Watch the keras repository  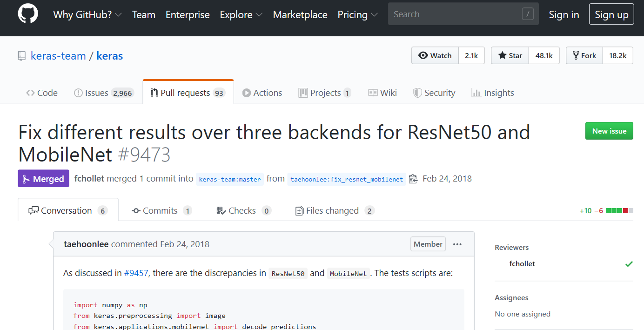pyautogui.click(x=435, y=56)
